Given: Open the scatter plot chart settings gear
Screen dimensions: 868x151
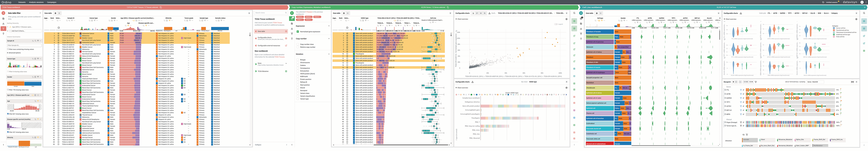Looking at the screenshot, I should click(x=567, y=19).
